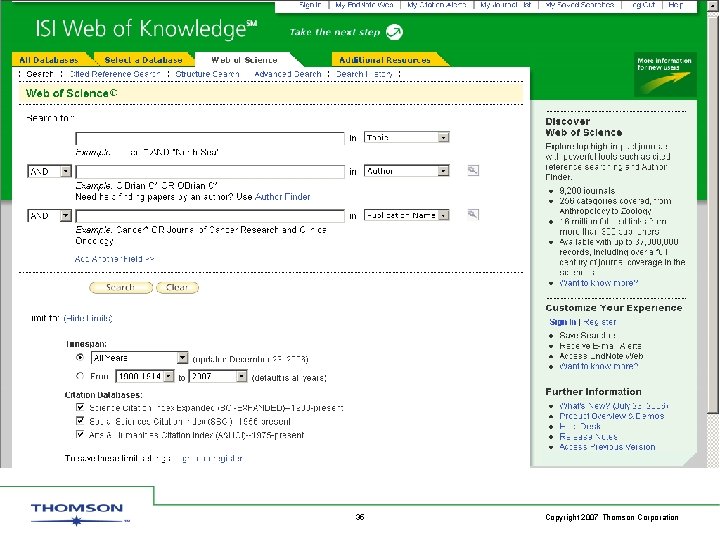The image size is (720, 540).
Task: Open More information for new users graphic
Action: pyautogui.click(x=665, y=74)
